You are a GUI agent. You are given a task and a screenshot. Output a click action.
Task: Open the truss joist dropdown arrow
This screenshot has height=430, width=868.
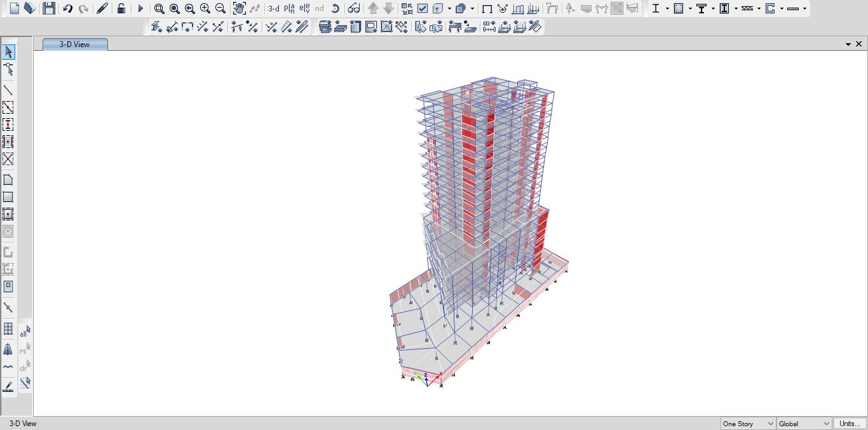759,9
